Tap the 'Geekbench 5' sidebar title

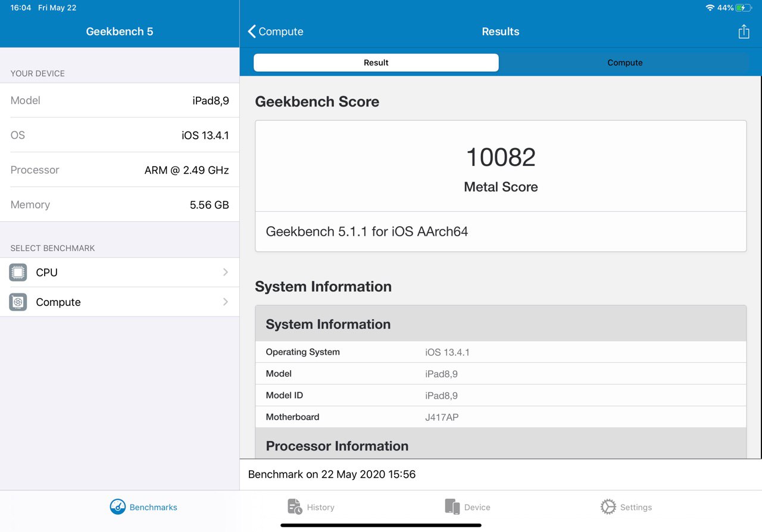tap(119, 32)
